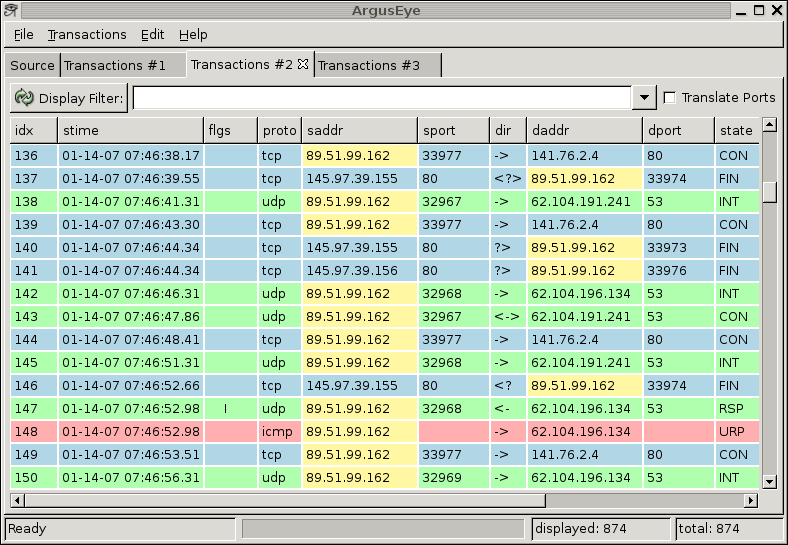This screenshot has width=788, height=545.
Task: Sort by the daddr column header
Action: pos(584,131)
